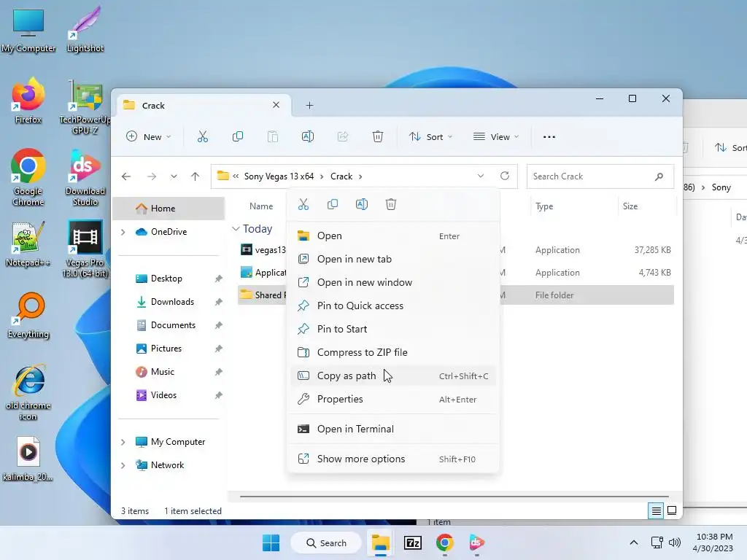Select Pin to Start

(x=393, y=329)
